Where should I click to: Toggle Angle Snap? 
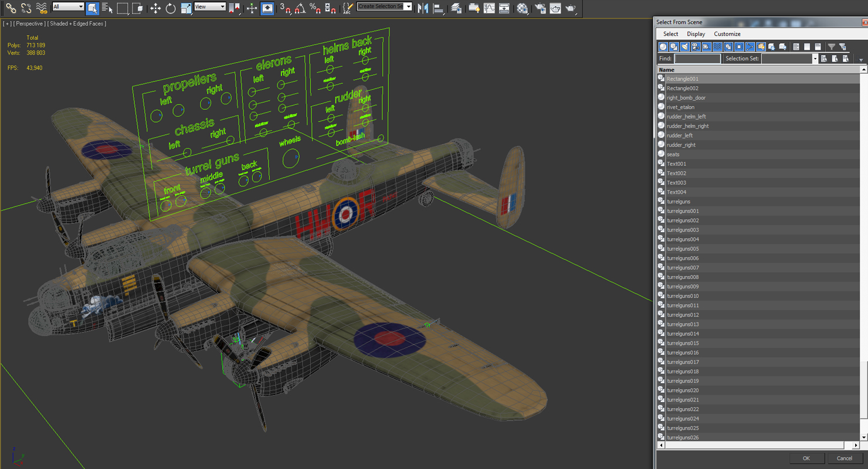coord(300,8)
